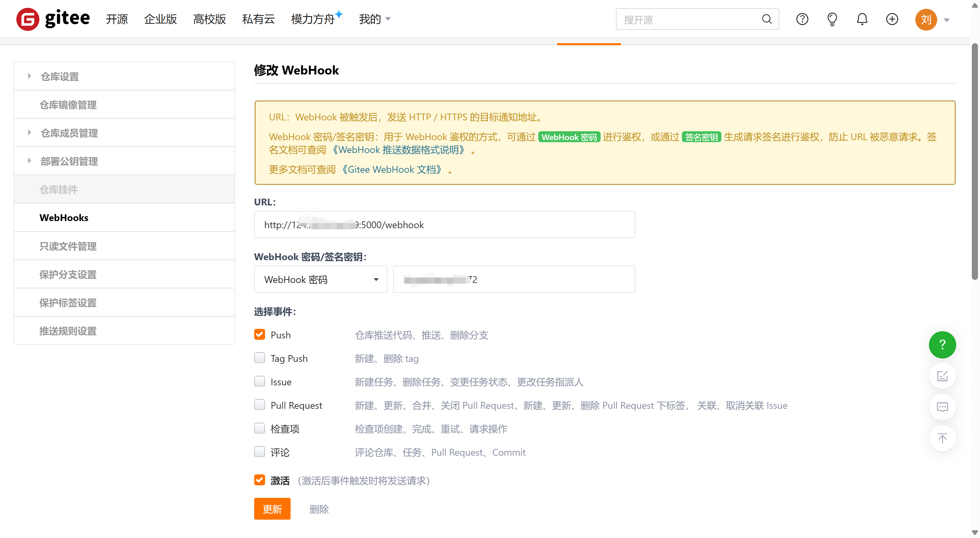Open 仓库镜像管理 in the sidebar
The image size is (980, 538).
[x=124, y=104]
